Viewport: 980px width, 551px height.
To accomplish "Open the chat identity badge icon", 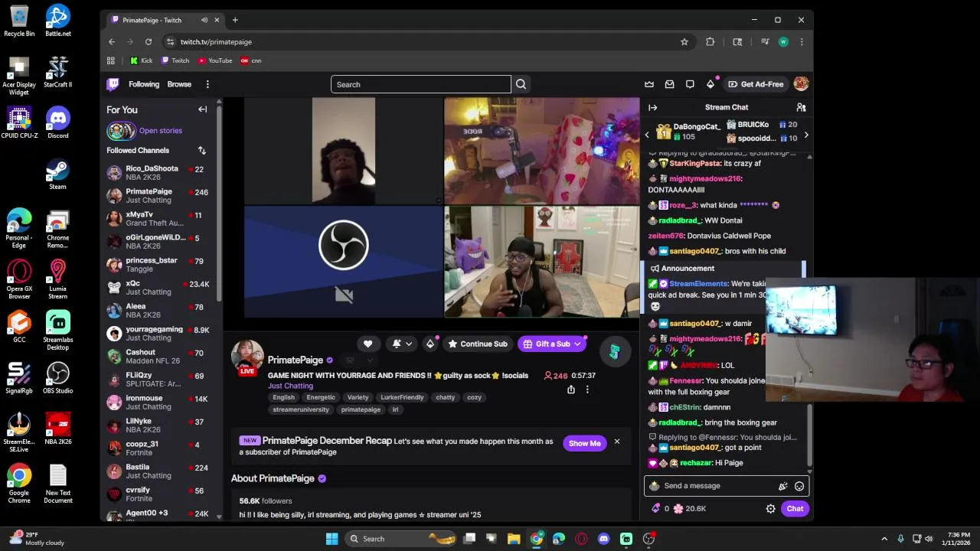I will [x=654, y=486].
